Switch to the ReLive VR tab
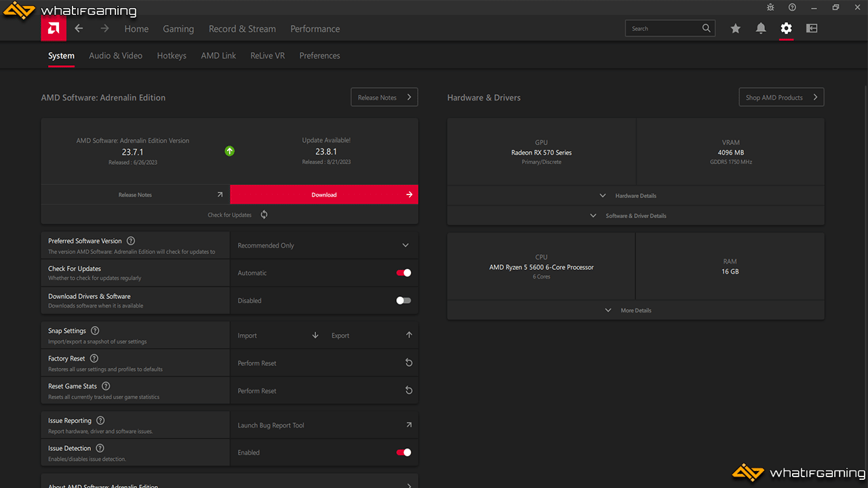Screen dimensions: 868x488 coord(267,56)
